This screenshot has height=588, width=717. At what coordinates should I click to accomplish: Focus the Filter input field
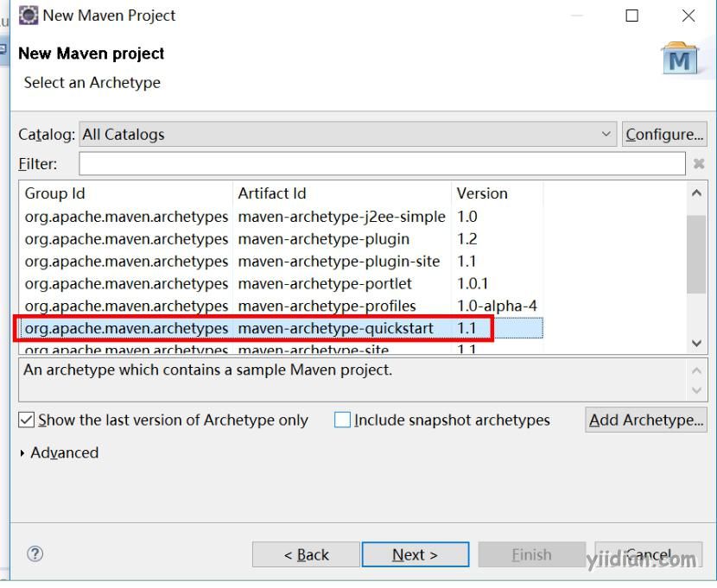382,163
